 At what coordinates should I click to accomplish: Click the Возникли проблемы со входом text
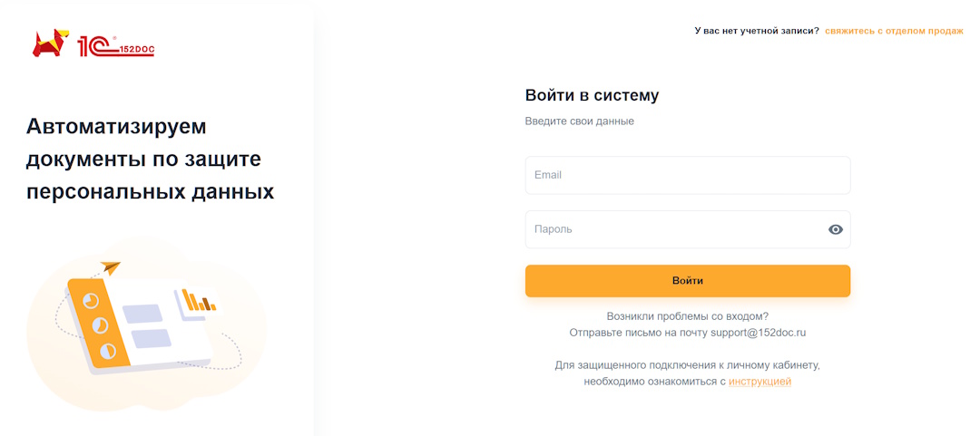[687, 316]
